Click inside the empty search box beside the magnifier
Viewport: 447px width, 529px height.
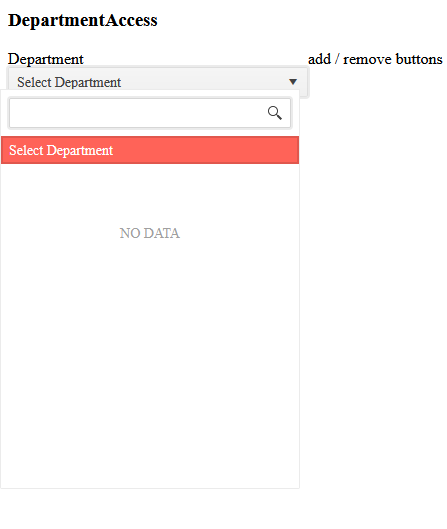pyautogui.click(x=137, y=113)
